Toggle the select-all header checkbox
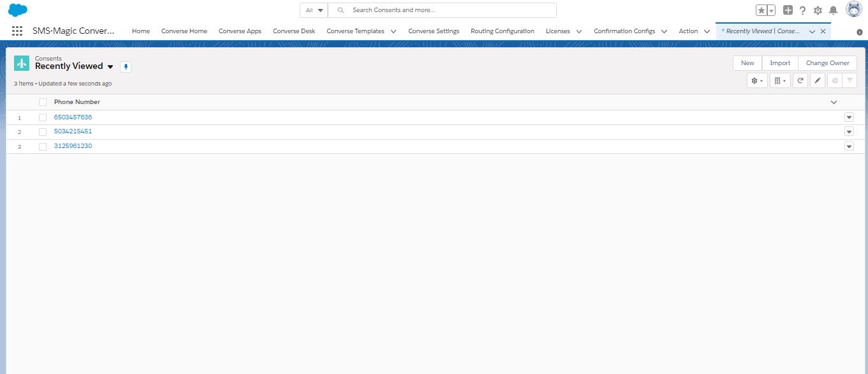868x374 pixels. 43,102
